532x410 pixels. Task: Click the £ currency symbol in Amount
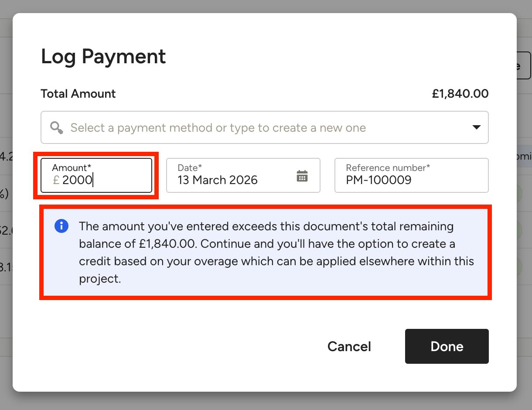[56, 180]
